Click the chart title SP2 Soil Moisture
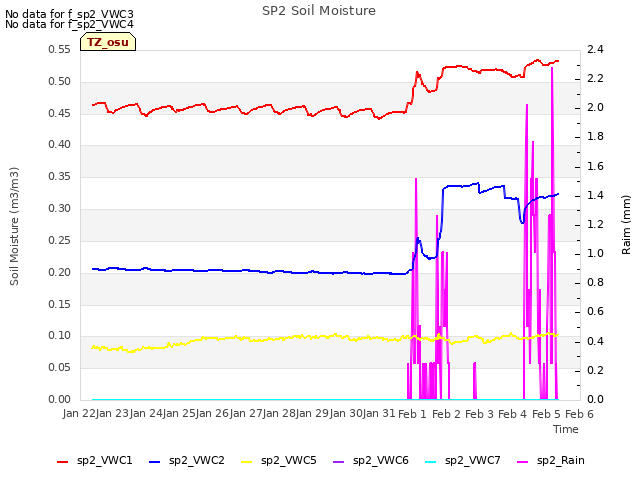Screen dimensions: 640x480 coord(319,11)
